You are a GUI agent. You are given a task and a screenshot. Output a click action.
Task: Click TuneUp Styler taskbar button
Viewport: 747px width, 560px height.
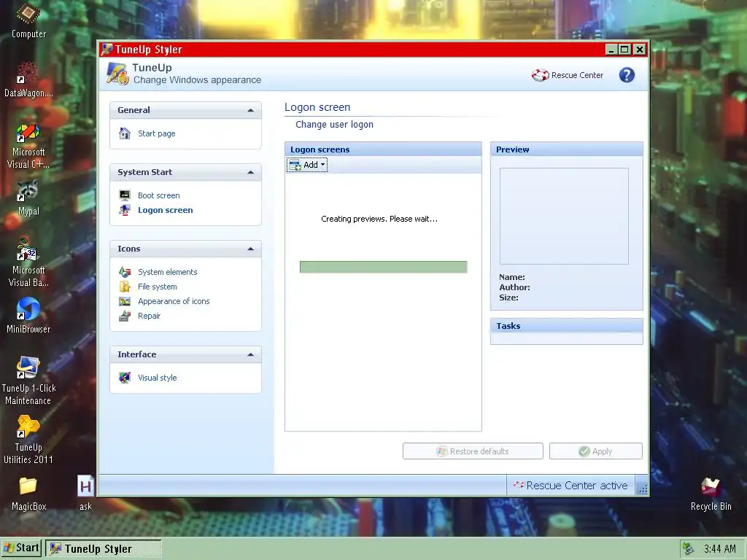pos(104,548)
